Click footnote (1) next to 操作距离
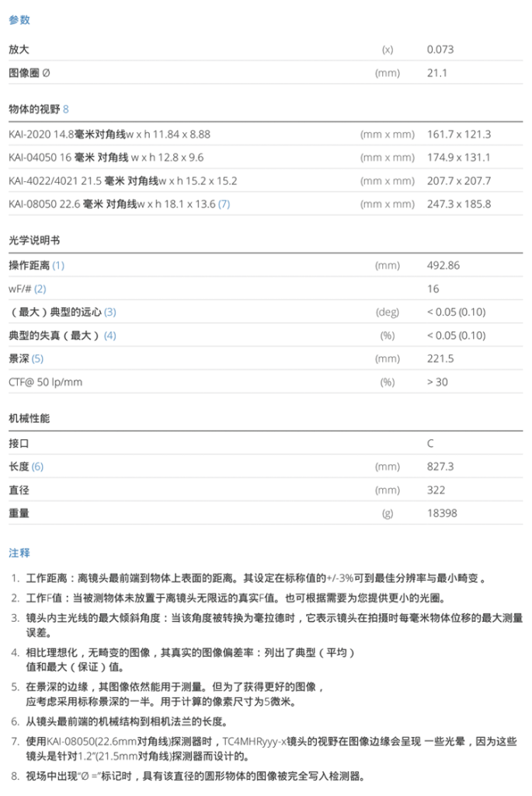Viewport: 532px width, 796px height. 58,265
